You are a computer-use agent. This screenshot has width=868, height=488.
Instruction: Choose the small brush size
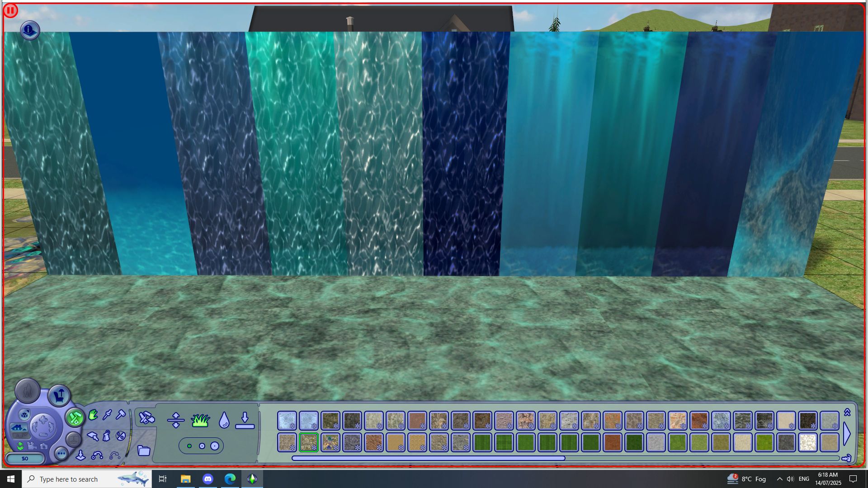pos(189,446)
